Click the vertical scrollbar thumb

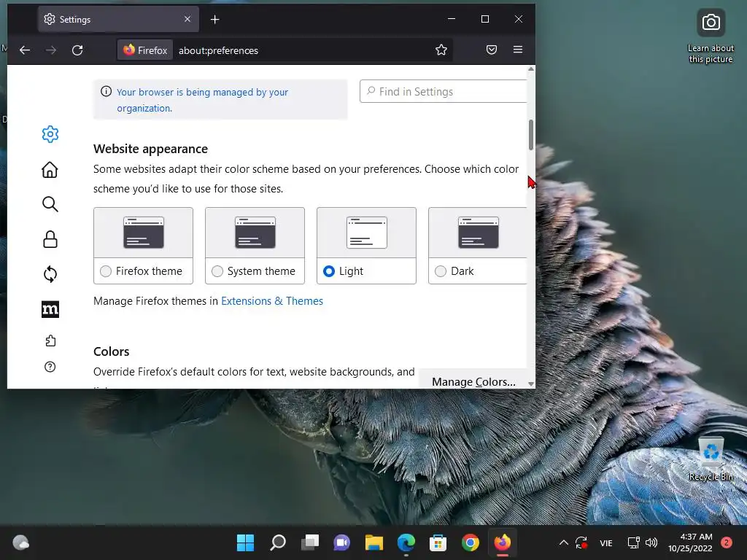click(x=531, y=135)
